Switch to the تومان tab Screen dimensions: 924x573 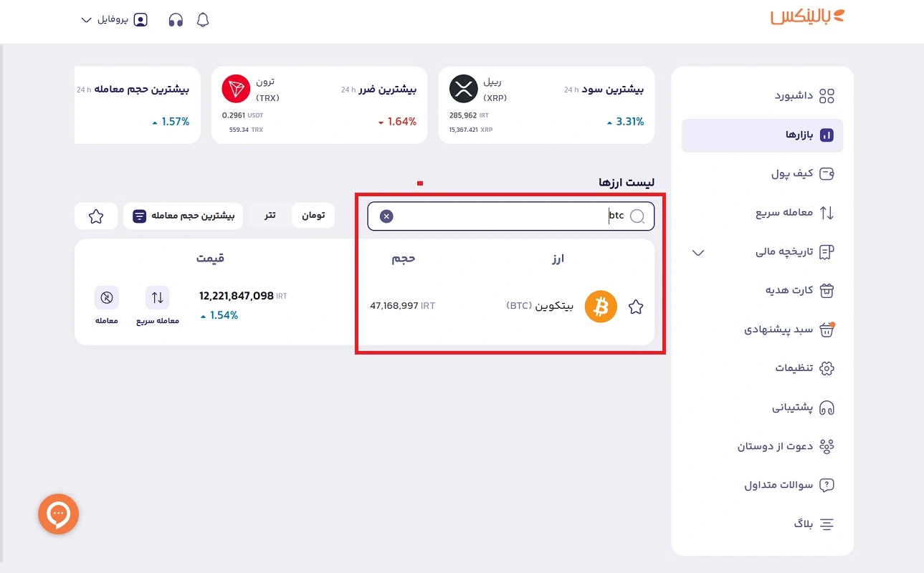pyautogui.click(x=313, y=216)
